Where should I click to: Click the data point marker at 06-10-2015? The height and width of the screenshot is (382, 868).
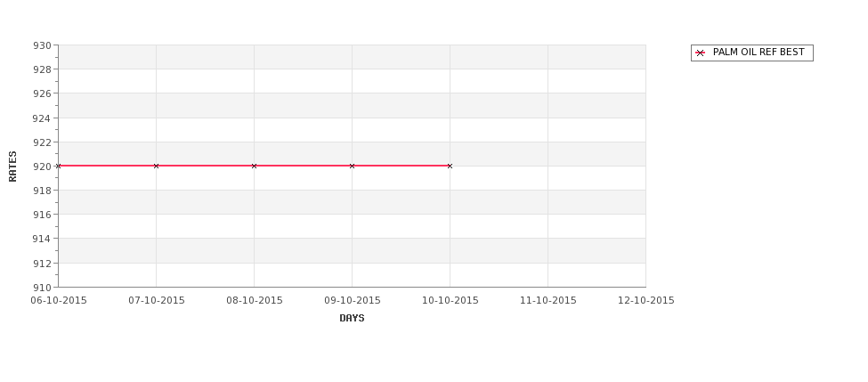[x=58, y=167]
